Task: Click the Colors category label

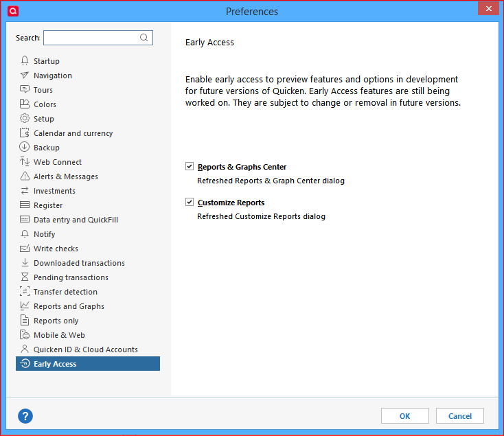Action: tap(45, 104)
